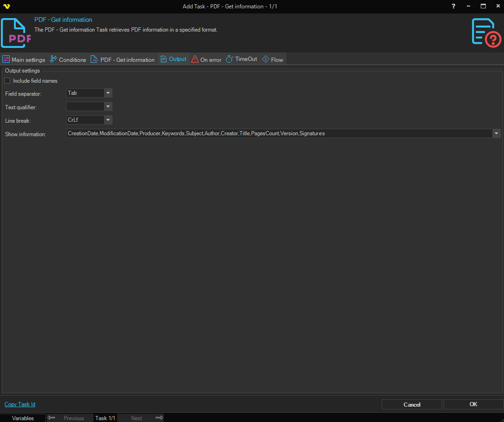
Task: Click the TimeOut stopwatch icon
Action: point(230,59)
